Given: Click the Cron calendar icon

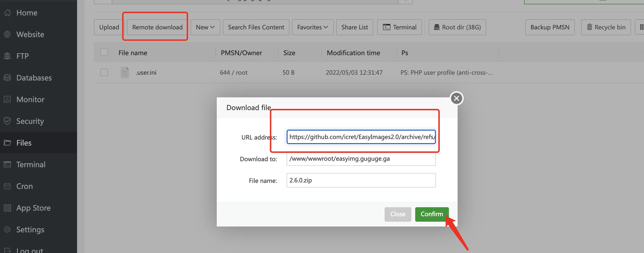Looking at the screenshot, I should coord(7,186).
